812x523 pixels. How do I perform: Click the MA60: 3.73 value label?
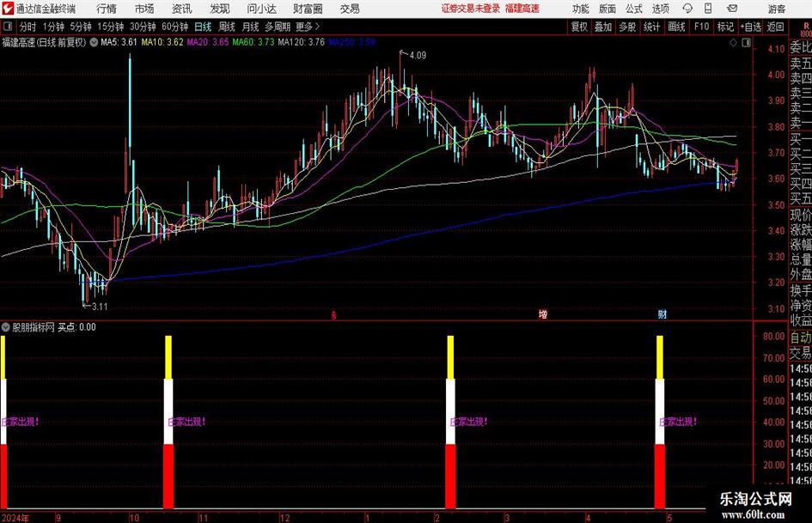(253, 42)
